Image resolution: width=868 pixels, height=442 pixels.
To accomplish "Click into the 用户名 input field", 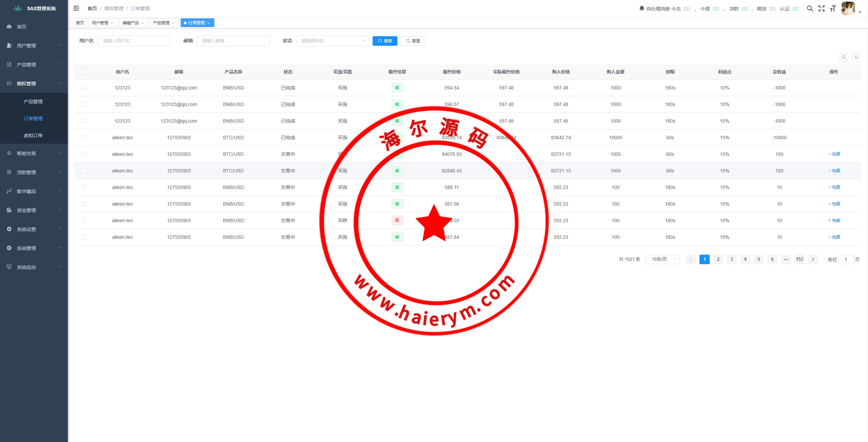I will click(134, 41).
